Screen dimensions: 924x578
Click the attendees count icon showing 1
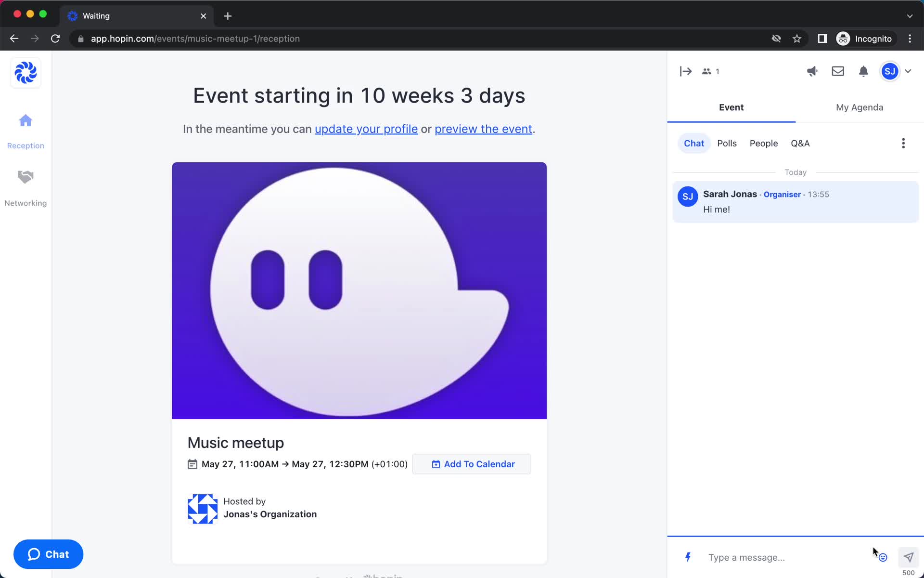[x=711, y=71]
